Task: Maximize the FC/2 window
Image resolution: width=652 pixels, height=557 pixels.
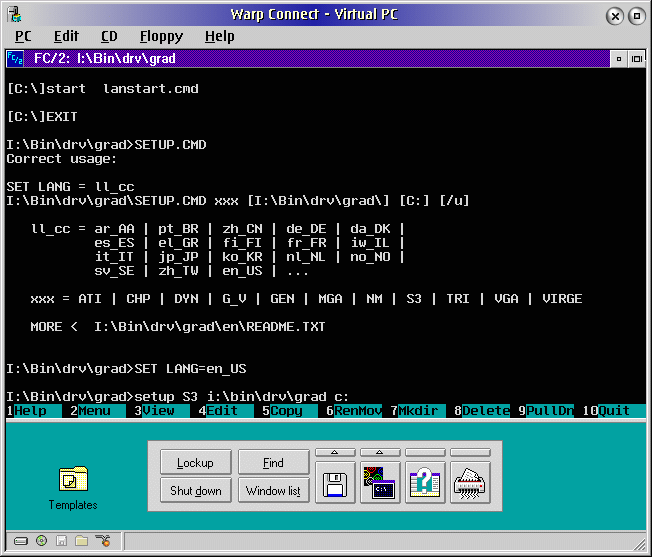Action: coord(637,59)
